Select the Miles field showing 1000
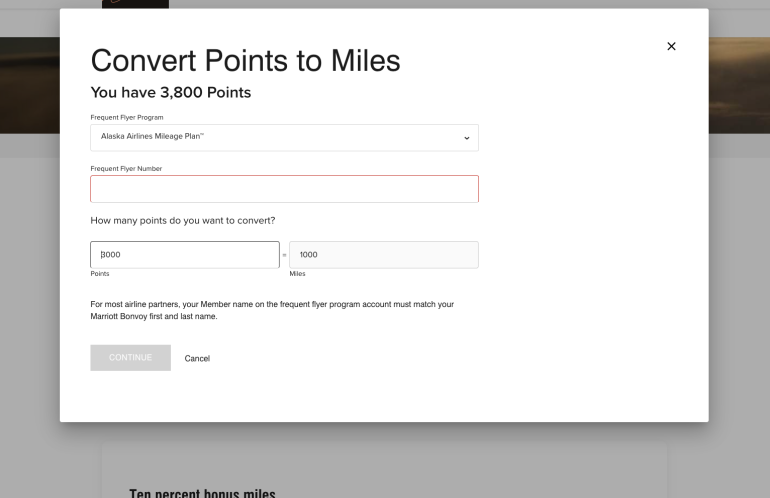This screenshot has width=770, height=498. coord(383,255)
